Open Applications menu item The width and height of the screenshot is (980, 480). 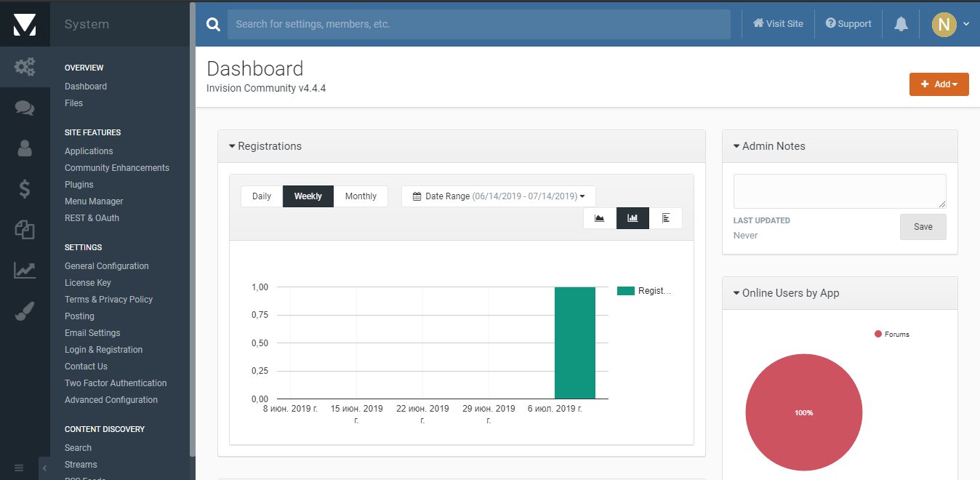[x=89, y=151]
